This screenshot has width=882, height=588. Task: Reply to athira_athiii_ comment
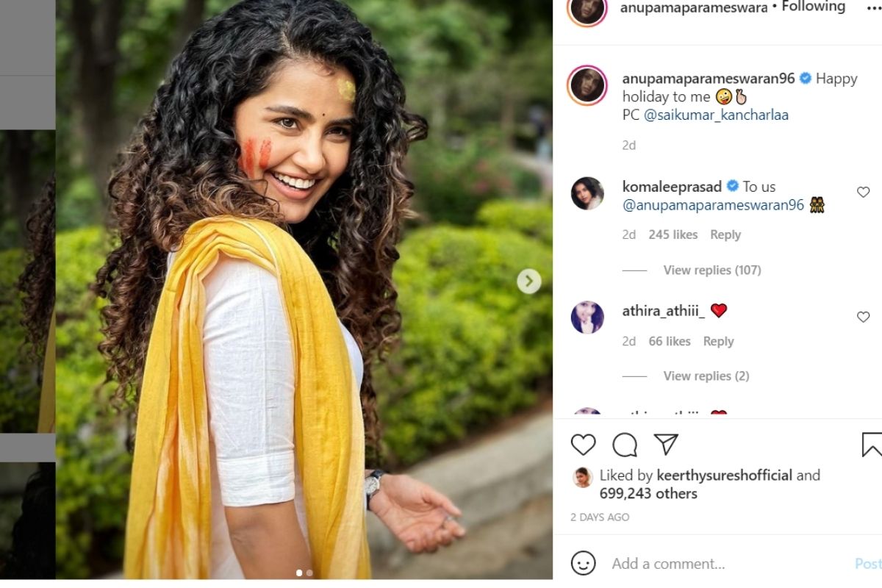718,341
